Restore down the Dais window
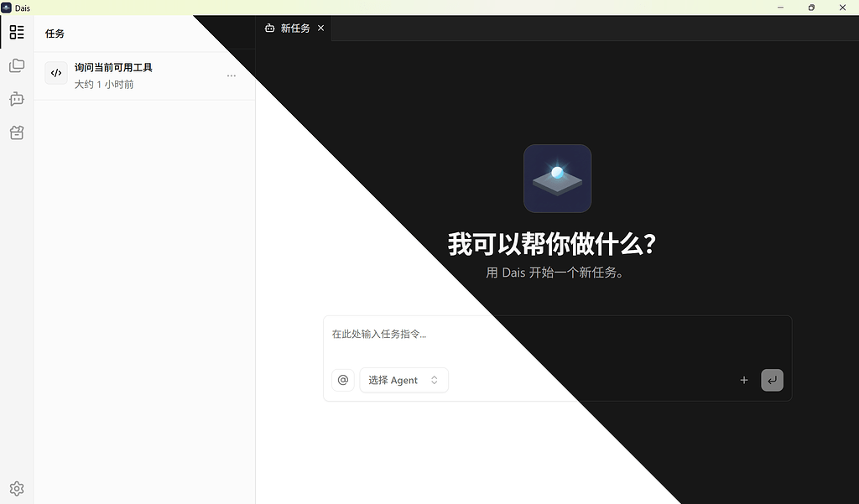 [811, 8]
